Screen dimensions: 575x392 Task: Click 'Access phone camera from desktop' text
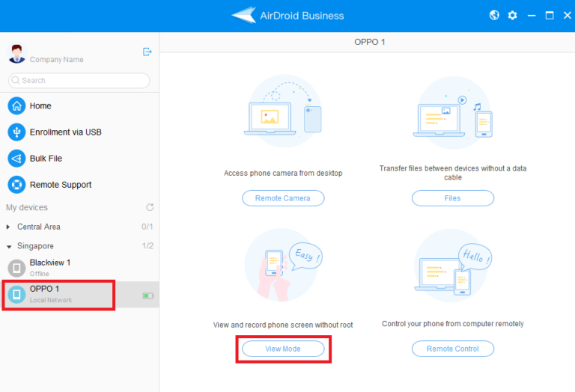[283, 173]
